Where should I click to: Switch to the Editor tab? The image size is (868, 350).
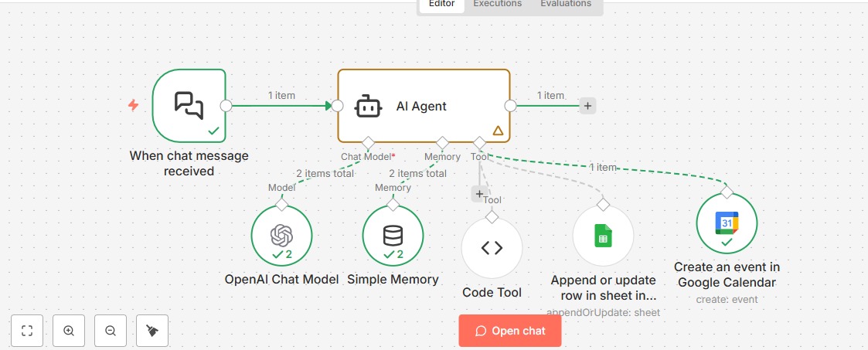click(442, 5)
